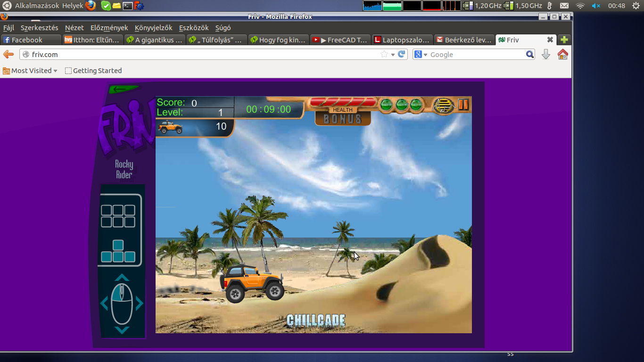Open URL history dropdown arrow

pos(393,55)
